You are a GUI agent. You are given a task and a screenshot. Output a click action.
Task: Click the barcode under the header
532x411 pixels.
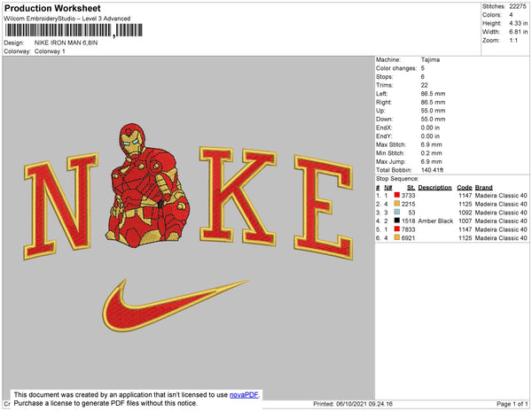tap(74, 30)
